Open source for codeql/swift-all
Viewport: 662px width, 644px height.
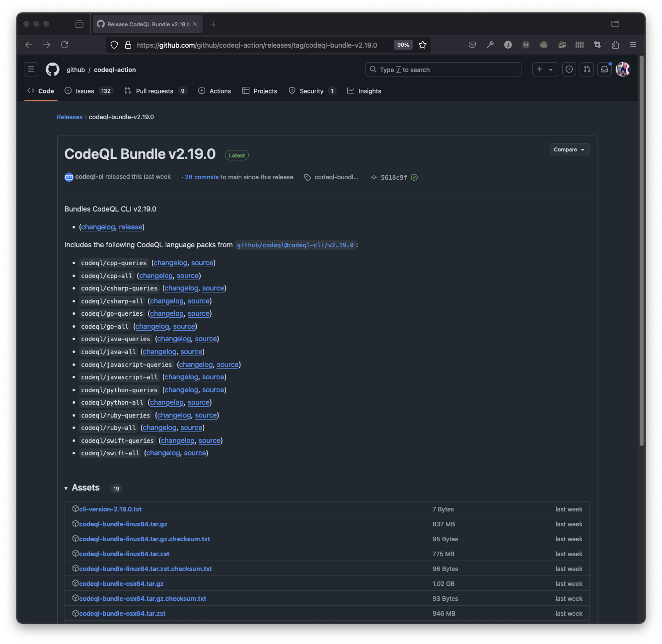click(x=195, y=453)
